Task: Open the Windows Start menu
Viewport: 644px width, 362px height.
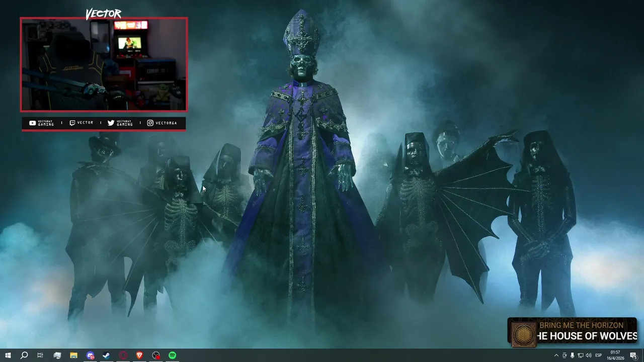Action: click(x=8, y=355)
